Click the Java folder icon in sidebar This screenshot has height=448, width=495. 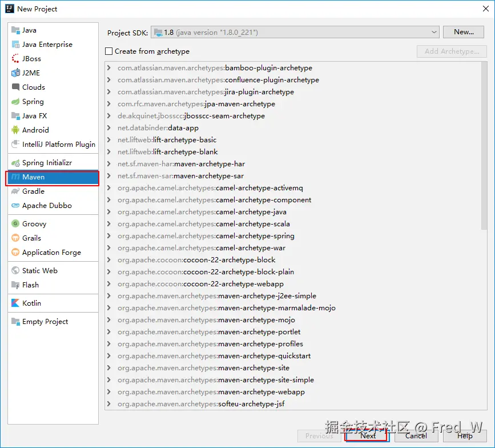15,30
